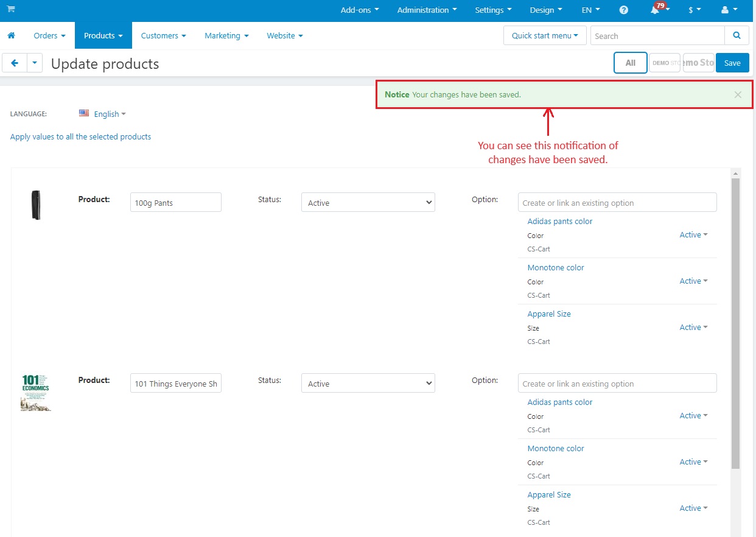756x537 pixels.
Task: Click the product list vertical scrollbar
Action: click(736, 323)
